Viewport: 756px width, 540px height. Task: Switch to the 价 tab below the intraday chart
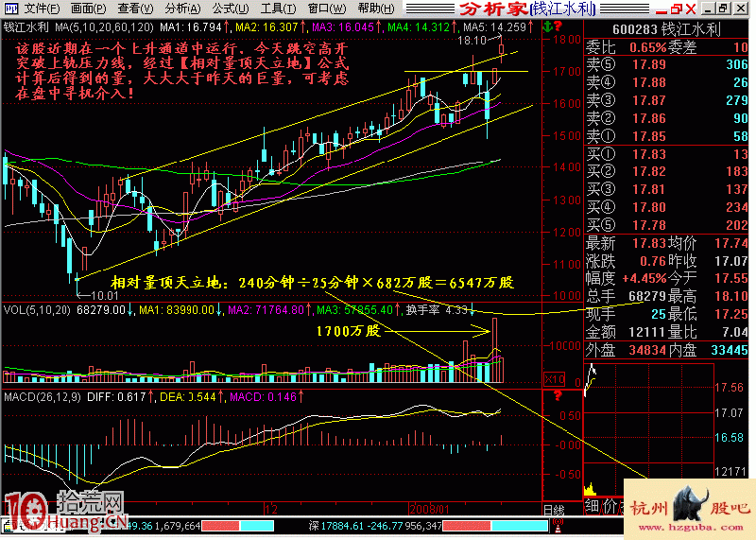click(x=610, y=506)
